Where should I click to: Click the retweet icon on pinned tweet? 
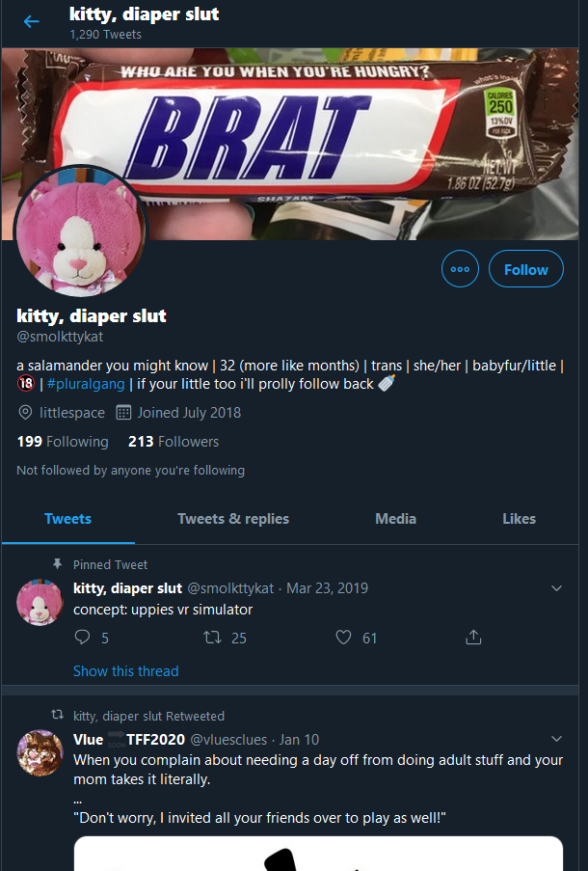(212, 638)
